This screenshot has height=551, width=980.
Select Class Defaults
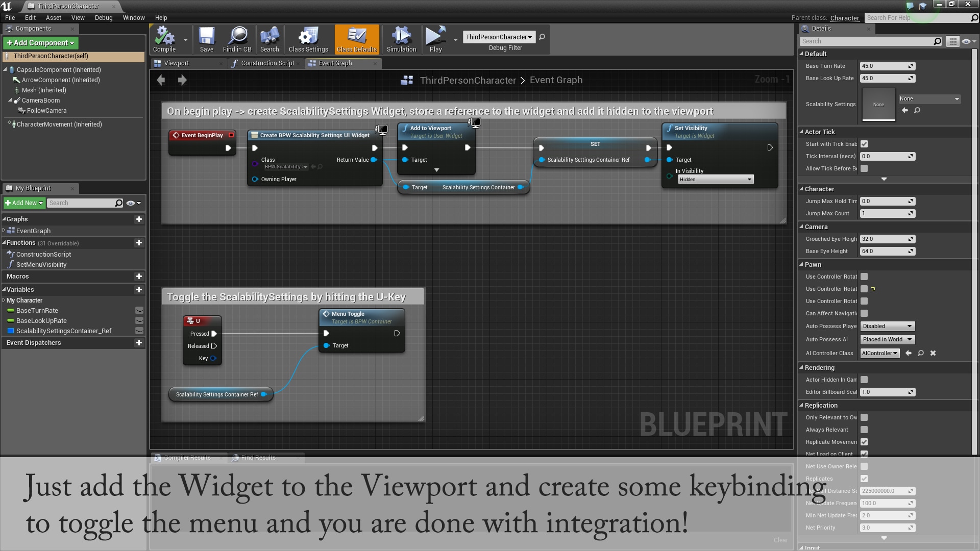(356, 39)
